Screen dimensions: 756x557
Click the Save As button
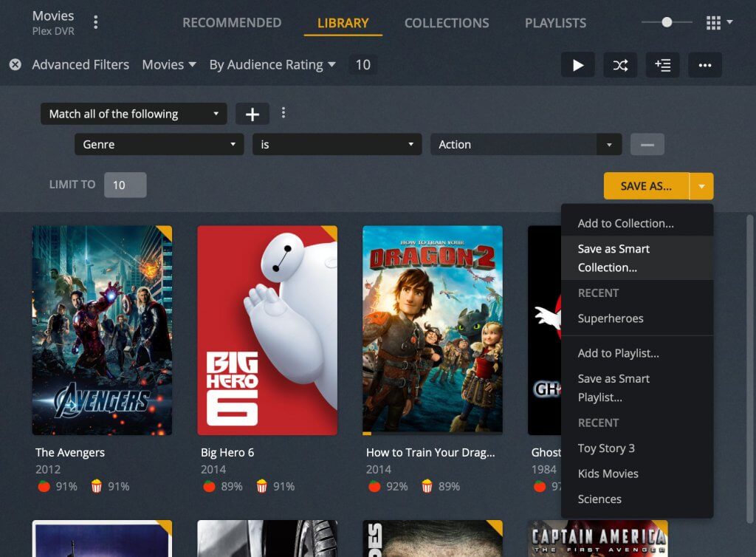coord(646,186)
